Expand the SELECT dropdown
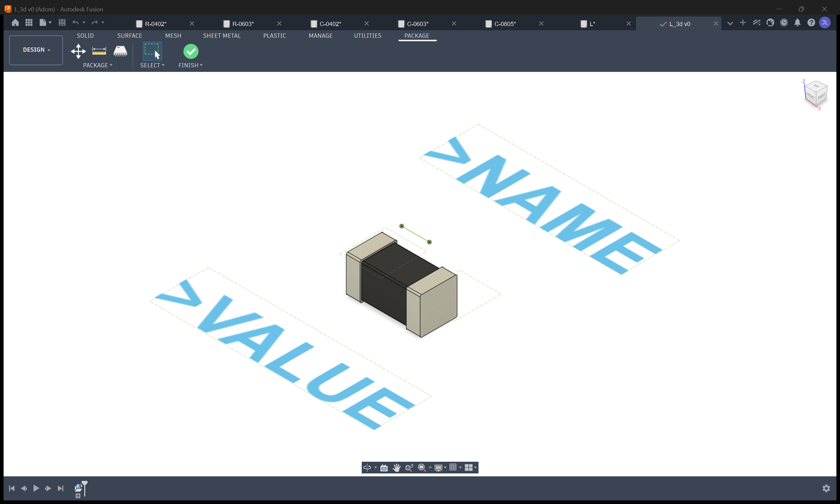 pyautogui.click(x=152, y=65)
